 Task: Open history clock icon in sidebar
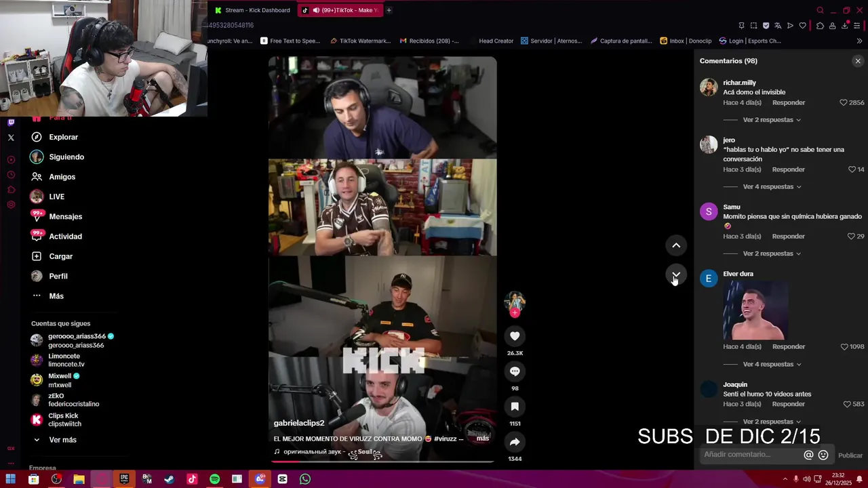pos(11,175)
